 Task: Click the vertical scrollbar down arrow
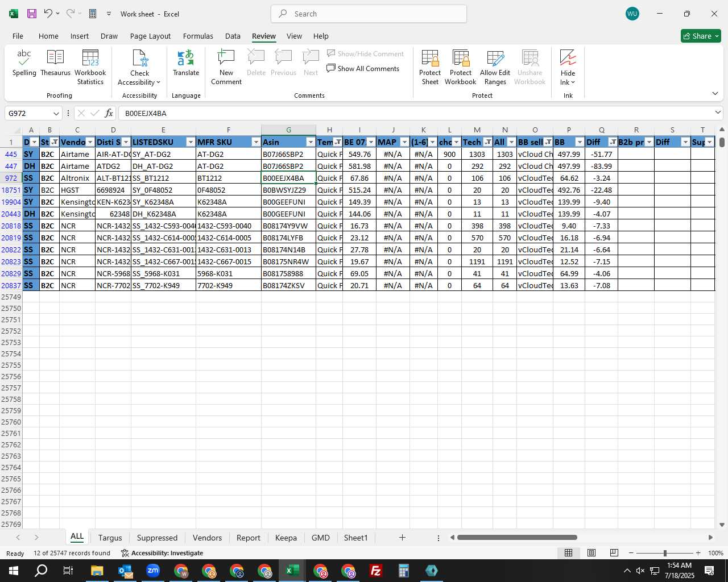(722, 525)
